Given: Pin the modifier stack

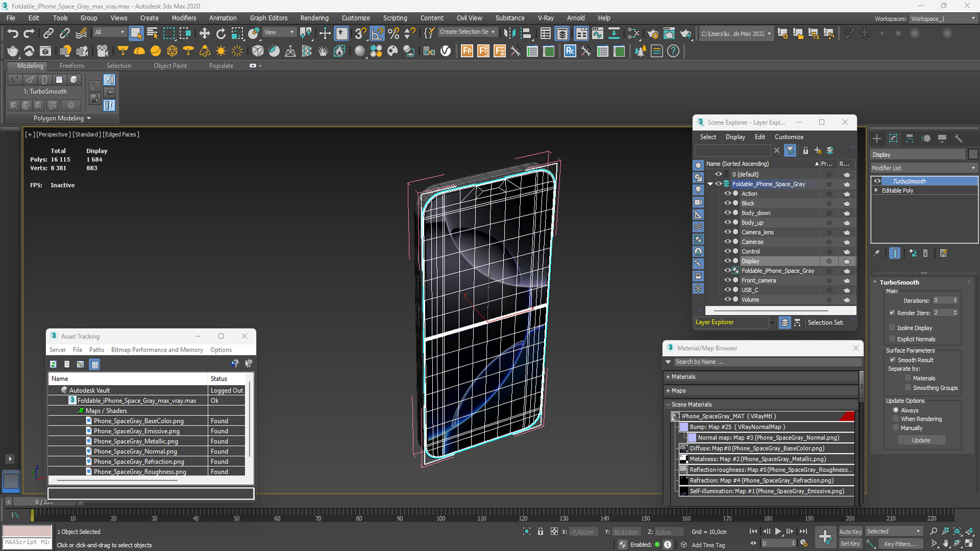Looking at the screenshot, I should (877, 253).
